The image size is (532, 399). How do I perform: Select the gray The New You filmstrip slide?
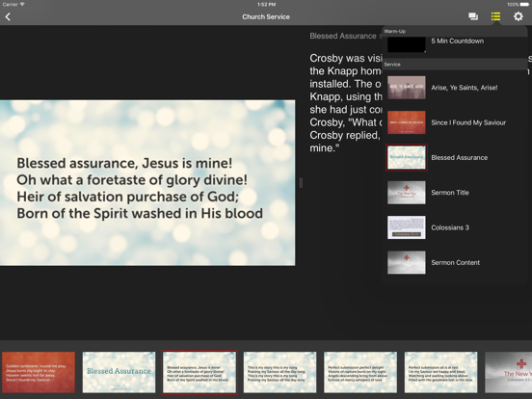coord(509,372)
